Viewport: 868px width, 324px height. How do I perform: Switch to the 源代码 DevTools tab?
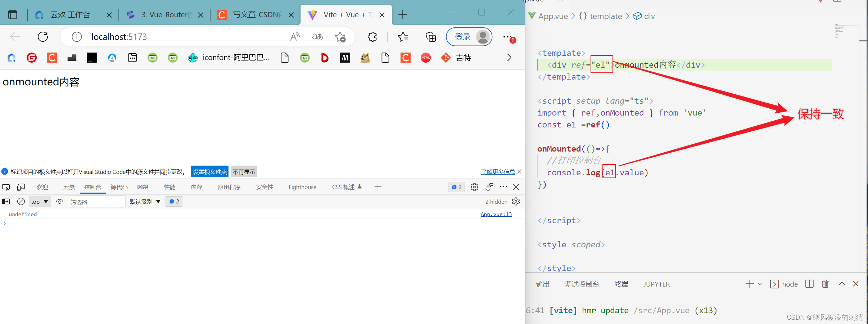pos(119,187)
